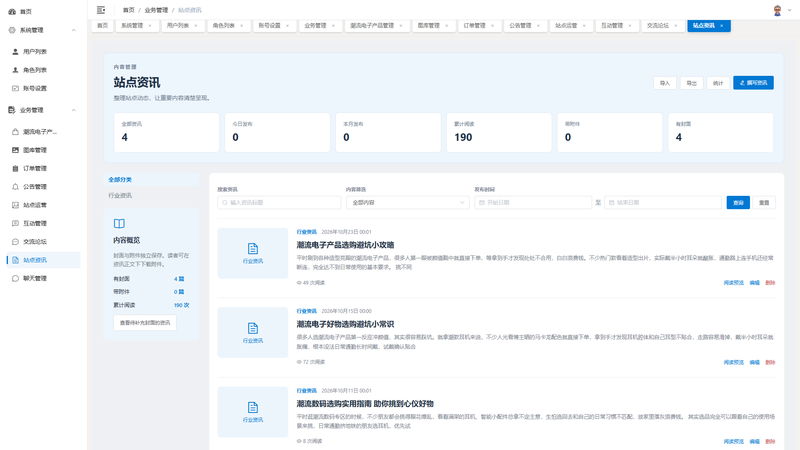This screenshot has height=450, width=800.
Task: Open the 全部内容 filter dropdown
Action: pyautogui.click(x=408, y=203)
